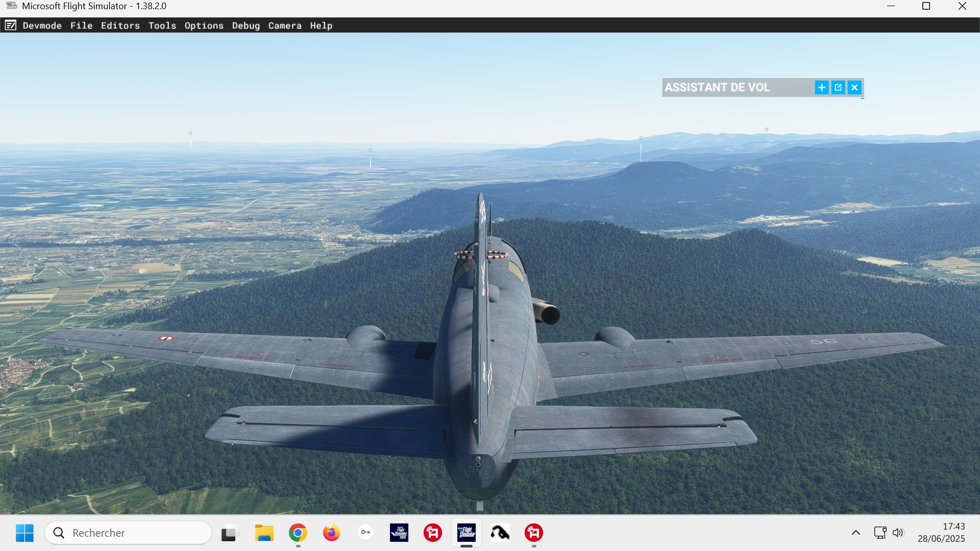The width and height of the screenshot is (980, 551).
Task: Open Task View from the taskbar
Action: pyautogui.click(x=230, y=533)
